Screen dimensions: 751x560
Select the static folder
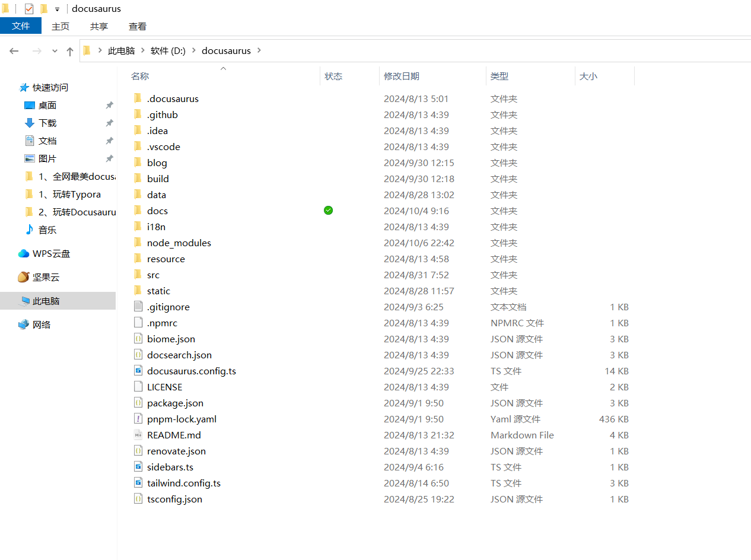[x=158, y=291]
